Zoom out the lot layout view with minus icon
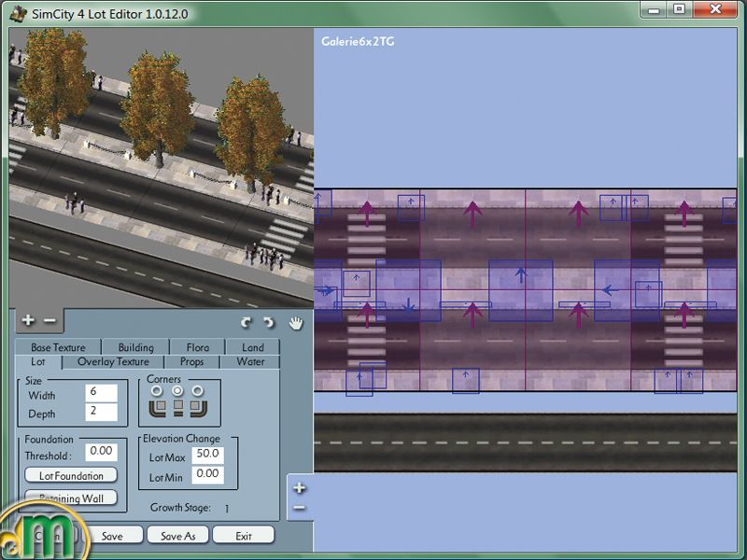 pyautogui.click(x=299, y=508)
